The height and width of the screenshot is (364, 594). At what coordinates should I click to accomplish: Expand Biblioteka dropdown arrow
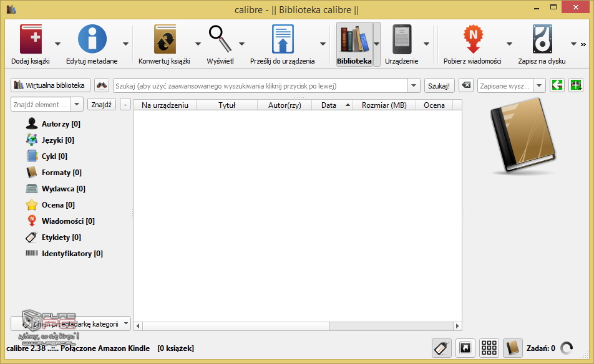coord(377,44)
